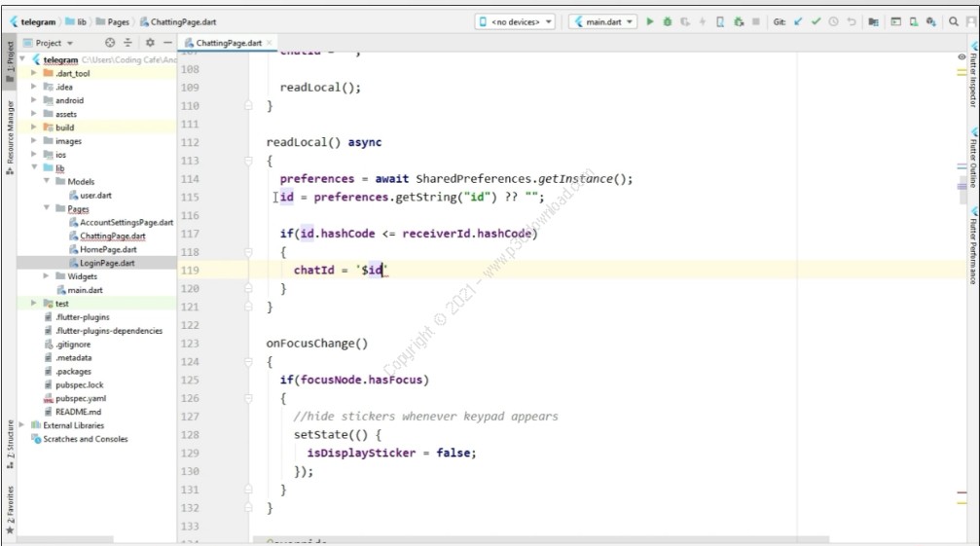
Task: Click ChattingPage.dart in the breadcrumb bar
Action: tap(178, 21)
